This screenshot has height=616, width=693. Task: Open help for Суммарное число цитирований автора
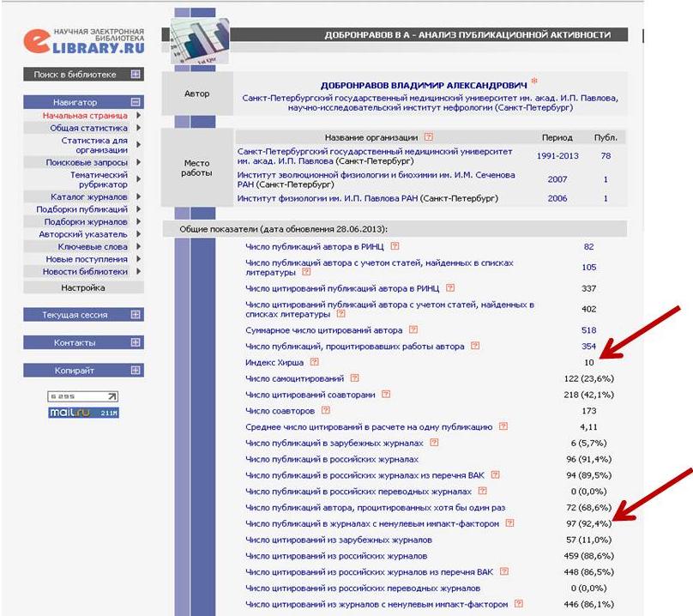[413, 329]
